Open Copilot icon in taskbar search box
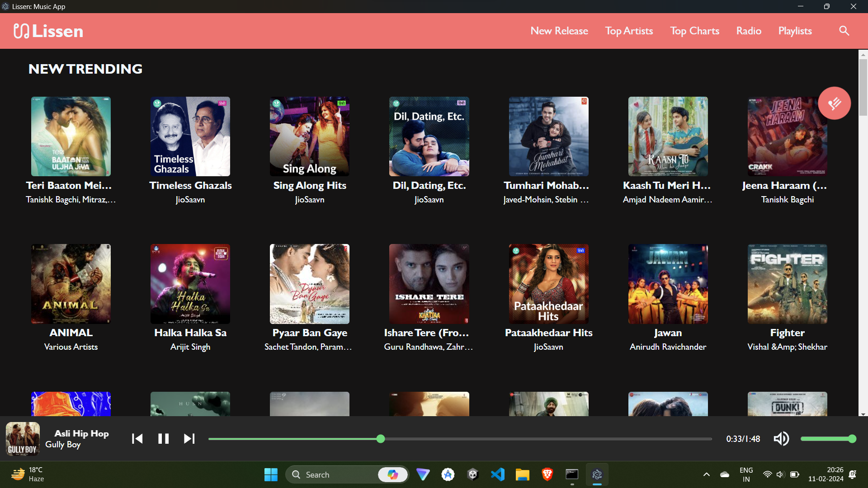This screenshot has width=868, height=488. 392,474
